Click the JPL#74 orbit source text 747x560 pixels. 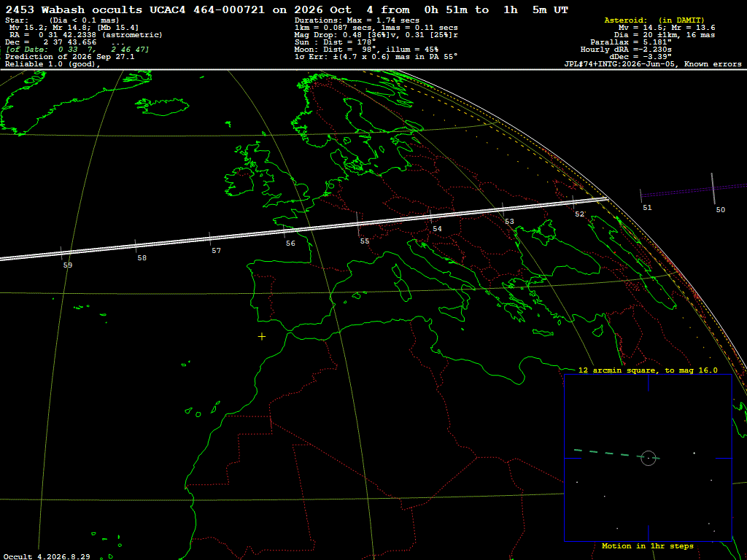point(653,64)
